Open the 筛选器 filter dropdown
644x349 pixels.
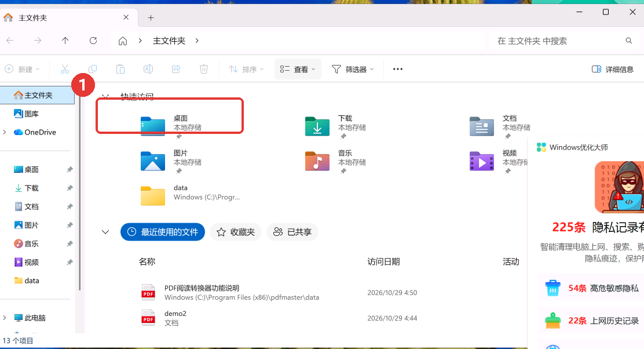(353, 69)
